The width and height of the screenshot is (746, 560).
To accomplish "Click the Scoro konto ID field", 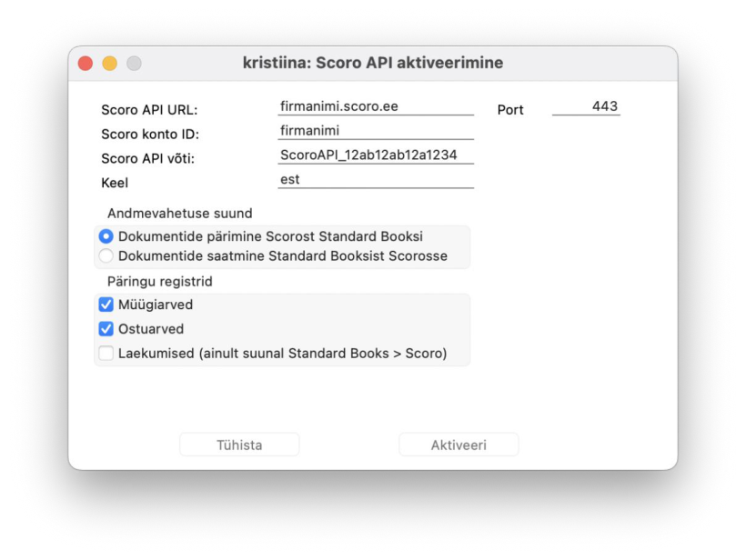I will 376,131.
